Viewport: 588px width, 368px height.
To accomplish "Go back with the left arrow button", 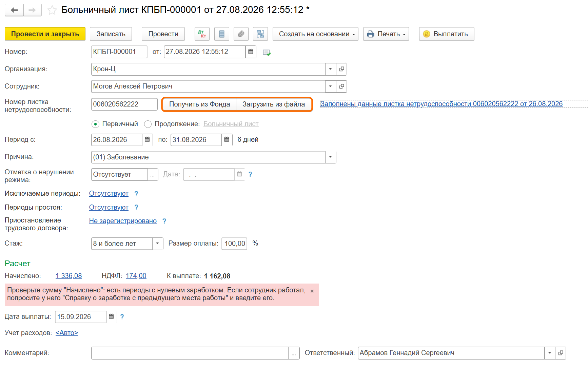I will [x=14, y=10].
